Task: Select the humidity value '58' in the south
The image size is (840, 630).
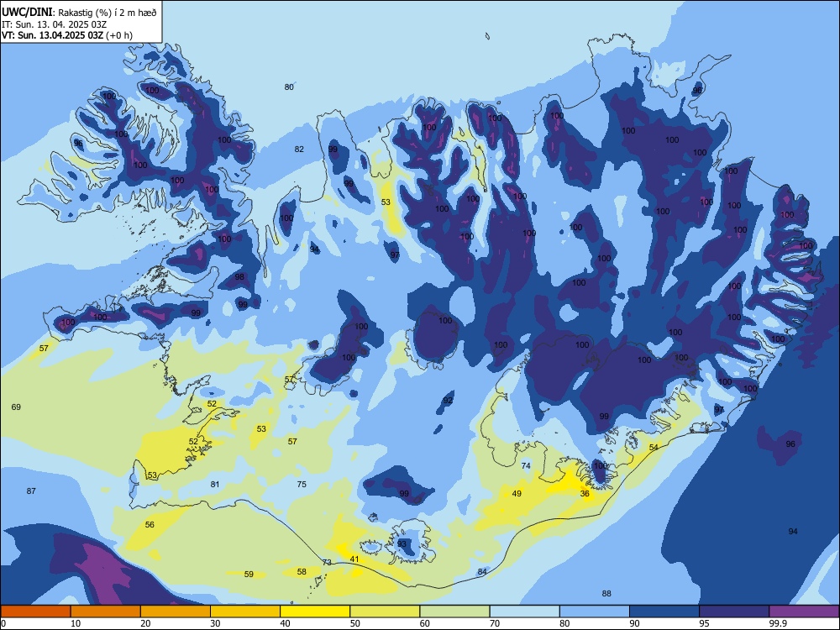Action: click(302, 571)
